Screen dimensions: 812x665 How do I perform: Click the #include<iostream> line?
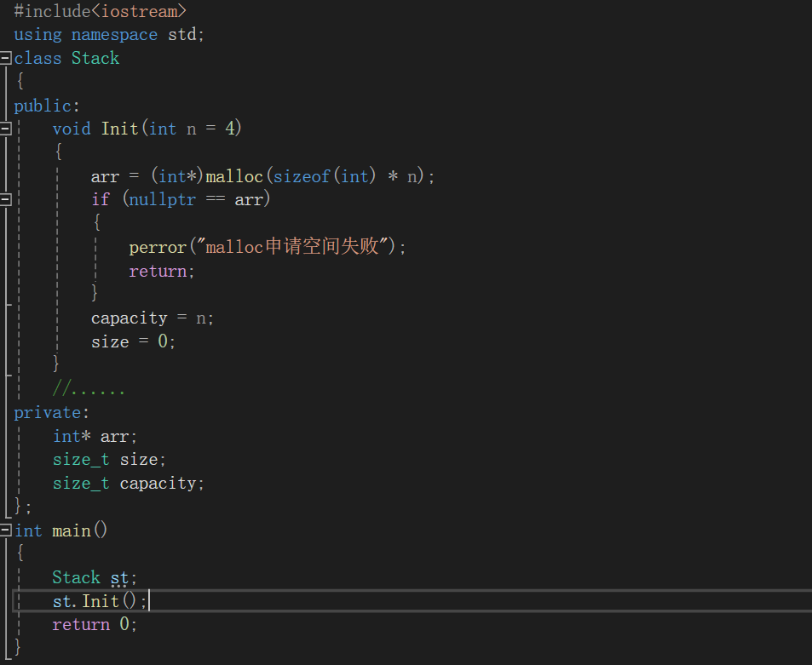100,11
